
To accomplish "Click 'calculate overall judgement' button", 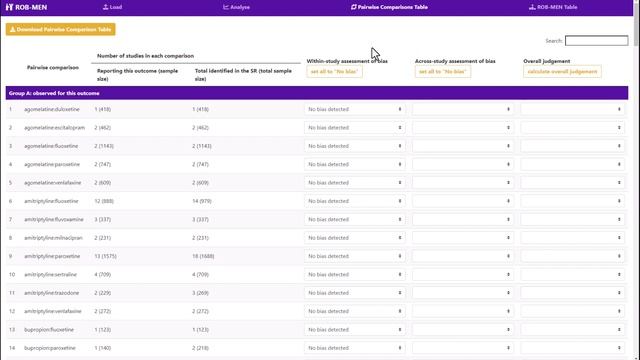I will [x=562, y=71].
